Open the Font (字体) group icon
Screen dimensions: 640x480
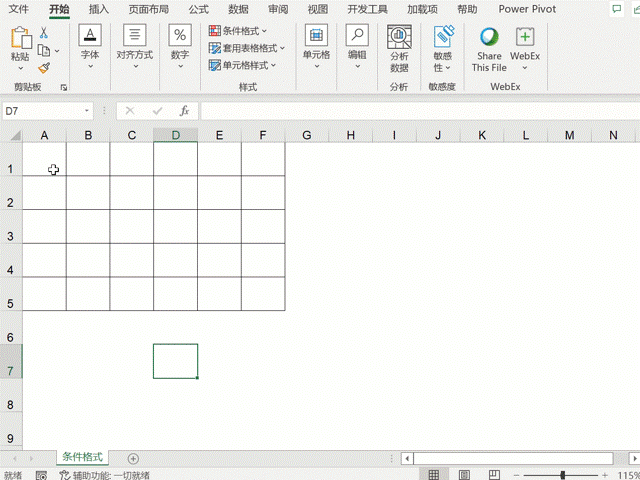coord(90,35)
